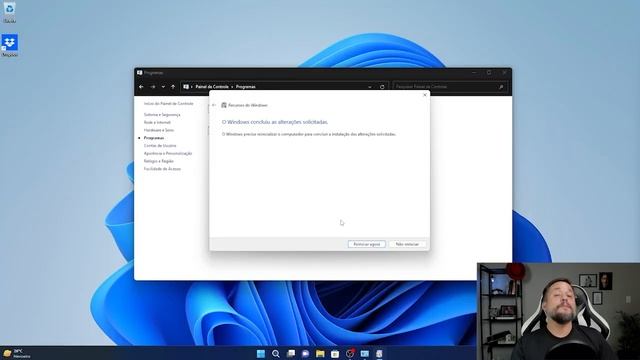Screen dimensions: 640x360
Task: Open taskbar Search
Action: tap(276, 353)
